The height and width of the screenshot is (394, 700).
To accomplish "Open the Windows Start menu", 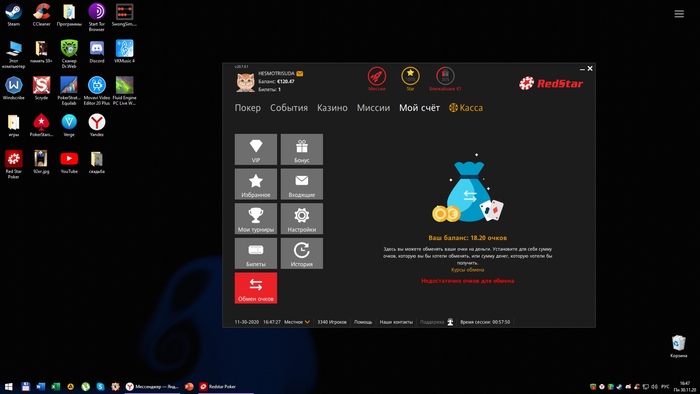I will click(x=8, y=386).
